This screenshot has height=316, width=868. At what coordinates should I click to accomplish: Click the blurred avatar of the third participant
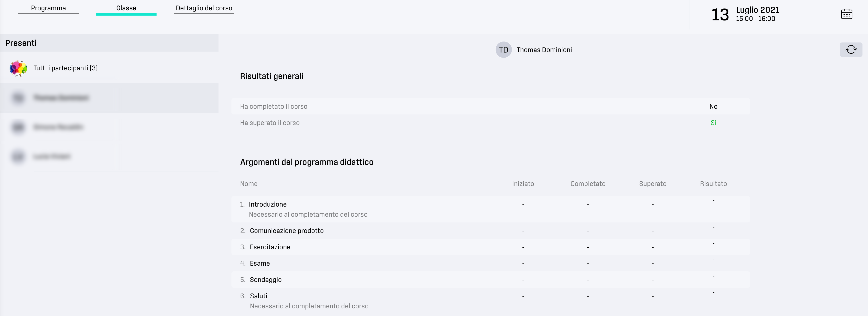18,156
